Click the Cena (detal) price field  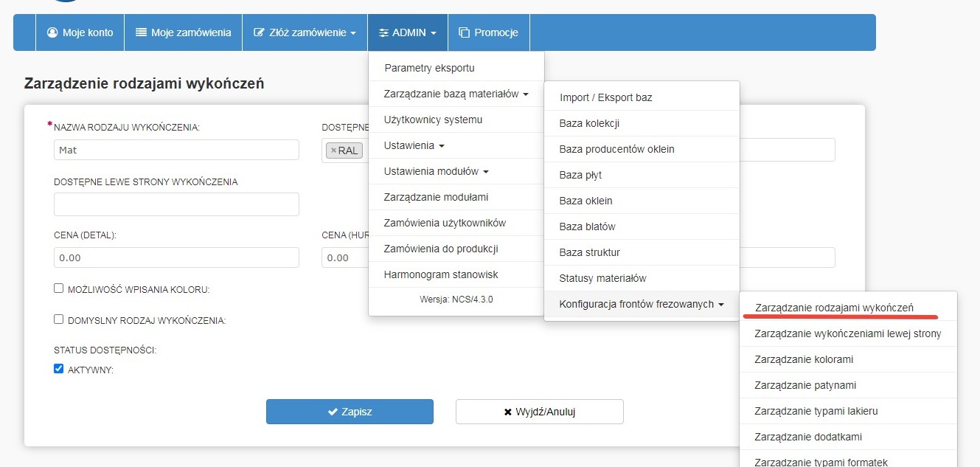[176, 257]
